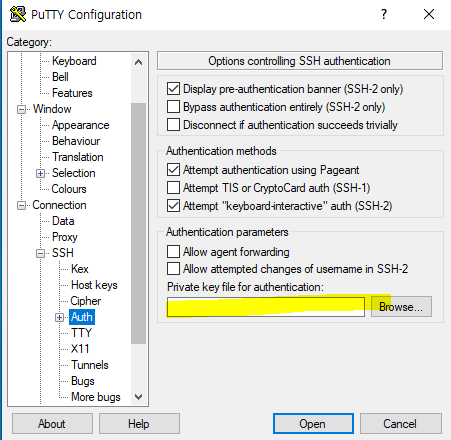Click the question mark help icon
Image resolution: width=451 pixels, height=440 pixels.
click(x=384, y=14)
